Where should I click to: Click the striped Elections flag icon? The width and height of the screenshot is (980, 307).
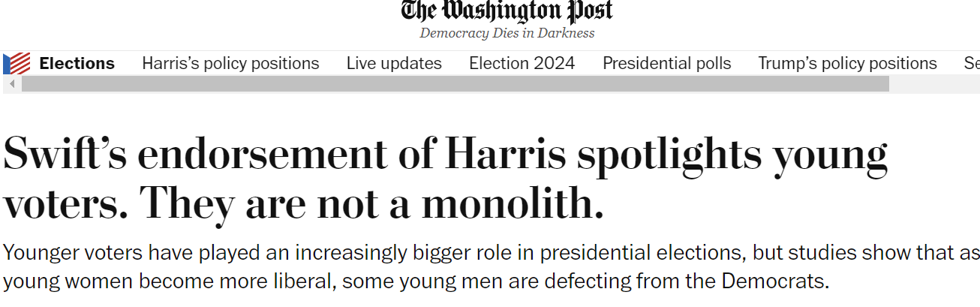click(x=17, y=64)
